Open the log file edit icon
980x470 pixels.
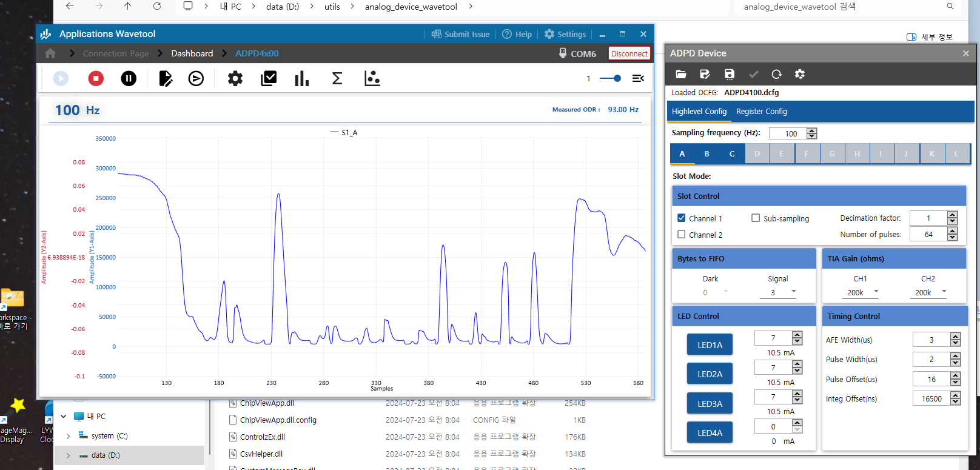166,78
